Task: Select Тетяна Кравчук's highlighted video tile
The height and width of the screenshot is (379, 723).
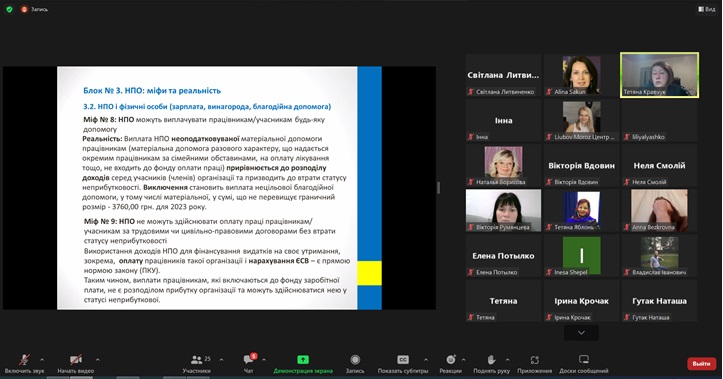Action: [x=659, y=75]
